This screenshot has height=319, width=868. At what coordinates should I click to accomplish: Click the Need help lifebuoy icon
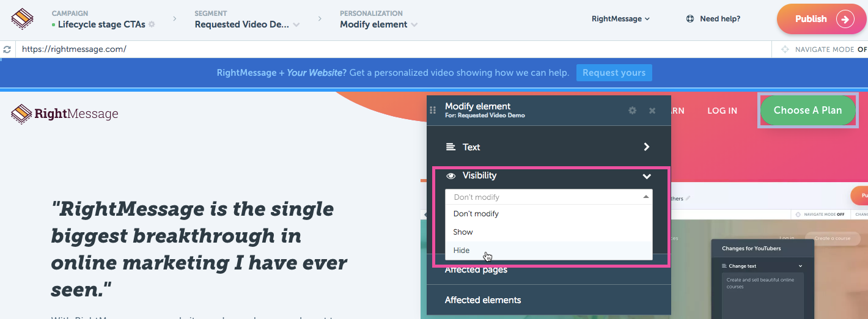[690, 19]
